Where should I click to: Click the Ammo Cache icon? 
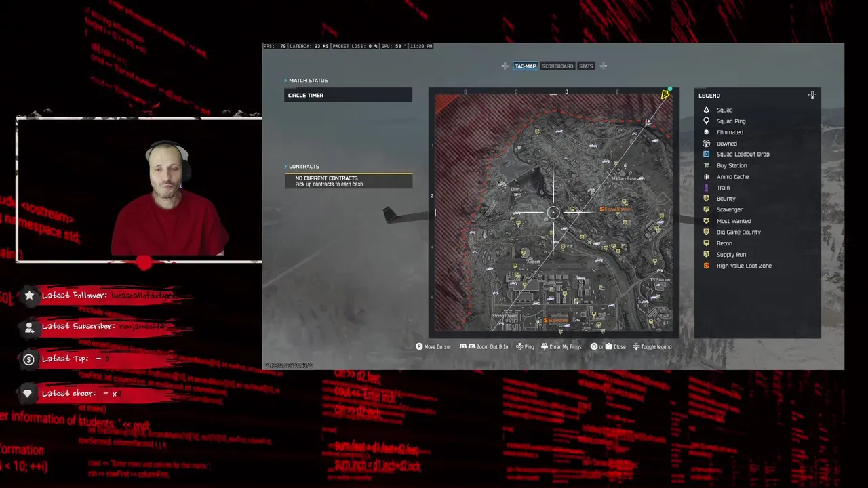(x=706, y=176)
